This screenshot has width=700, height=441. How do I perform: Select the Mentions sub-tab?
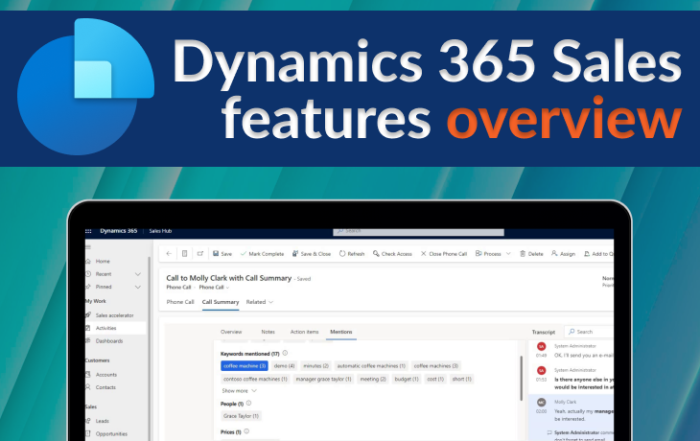341,332
